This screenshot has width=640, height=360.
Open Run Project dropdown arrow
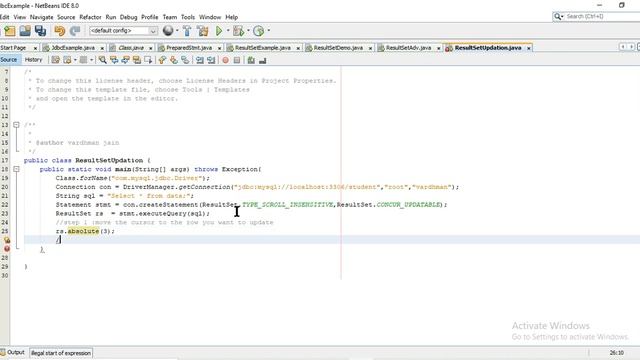[228, 31]
